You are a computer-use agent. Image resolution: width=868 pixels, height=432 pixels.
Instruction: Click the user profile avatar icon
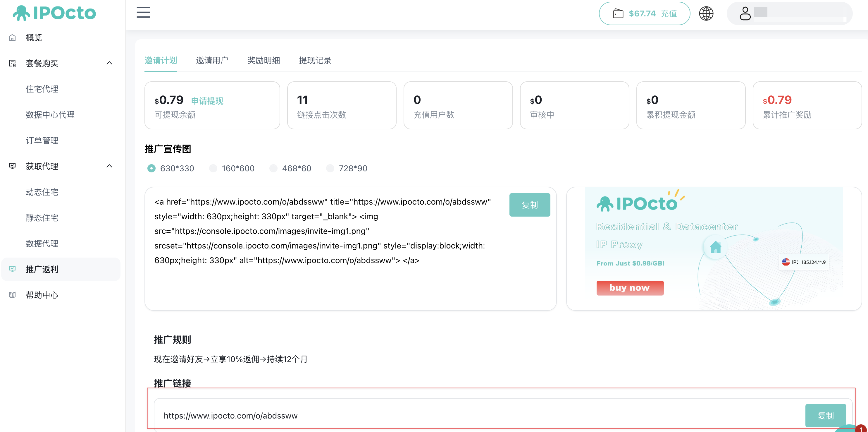745,13
